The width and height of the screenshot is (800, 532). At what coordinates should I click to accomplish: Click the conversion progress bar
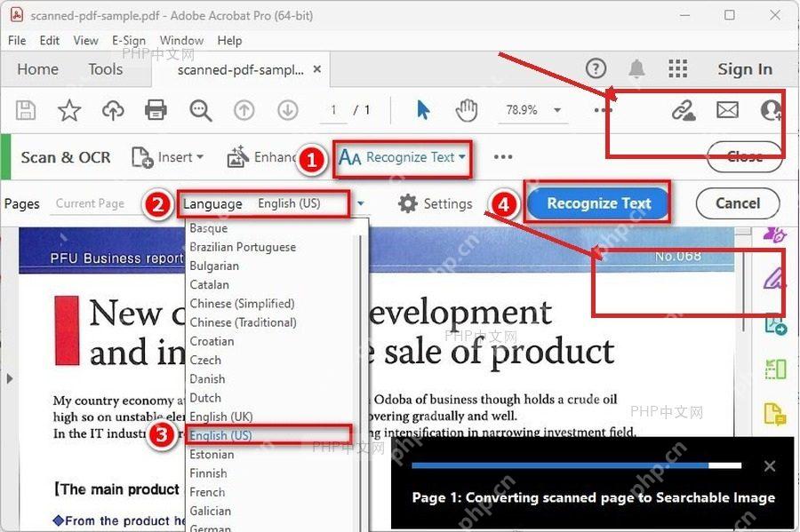576,465
